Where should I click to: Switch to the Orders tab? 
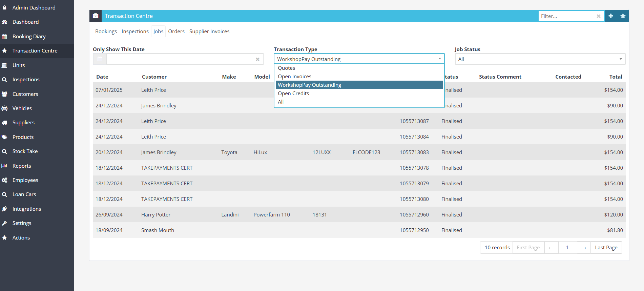[176, 32]
